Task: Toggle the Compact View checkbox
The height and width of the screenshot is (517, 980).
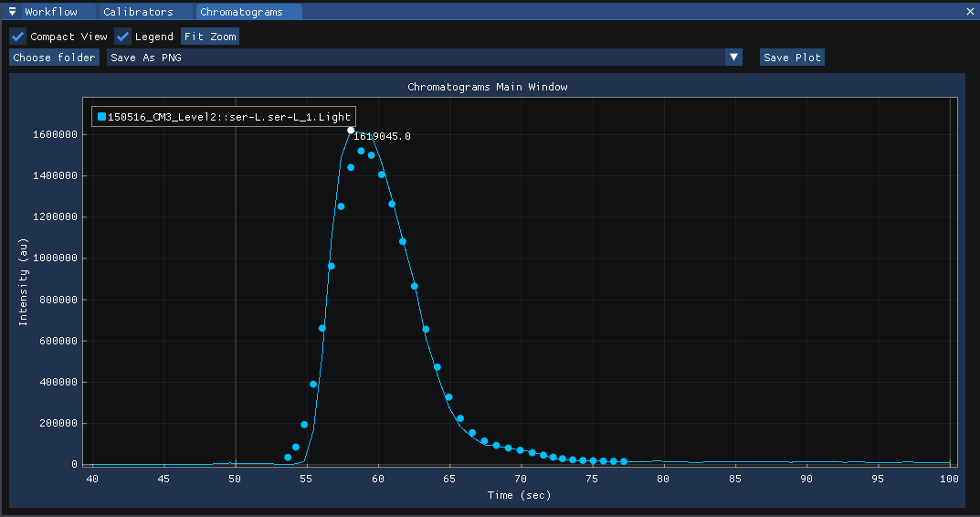Action: (17, 37)
